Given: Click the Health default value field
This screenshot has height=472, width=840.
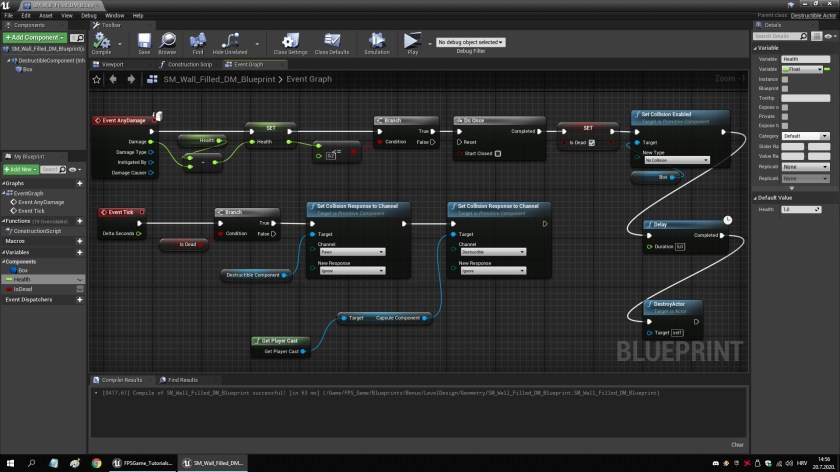Looking at the screenshot, I should 802,209.
